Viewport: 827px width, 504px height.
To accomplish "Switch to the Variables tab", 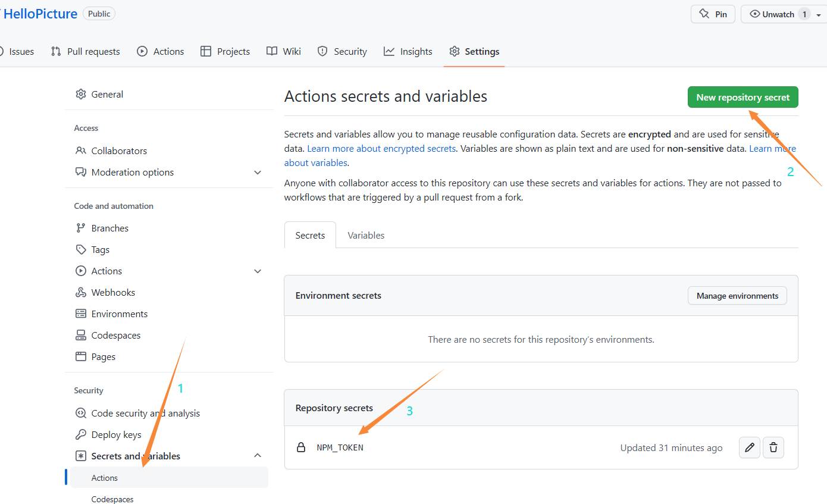I will [366, 235].
